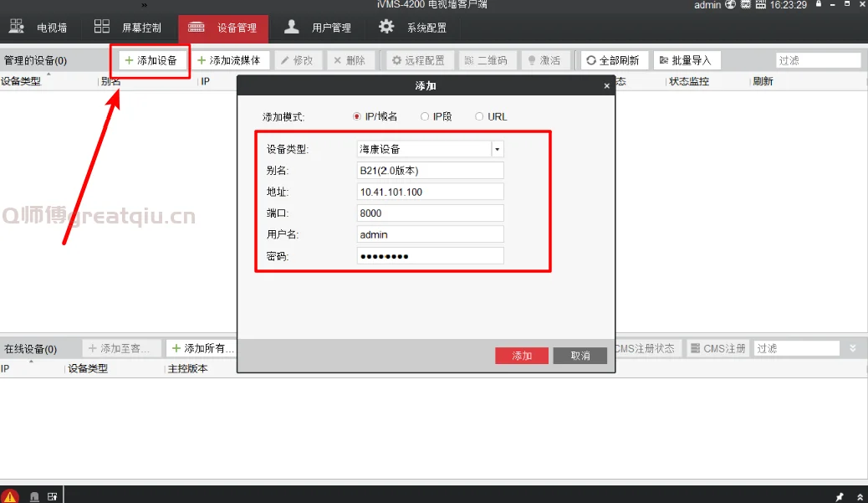Image resolution: width=868 pixels, height=503 pixels.
Task: Click the memory usage icon in title bar
Action: [x=759, y=5]
